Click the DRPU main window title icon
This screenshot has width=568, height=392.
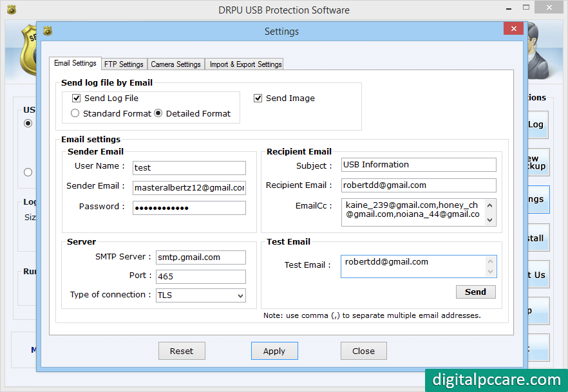12,10
